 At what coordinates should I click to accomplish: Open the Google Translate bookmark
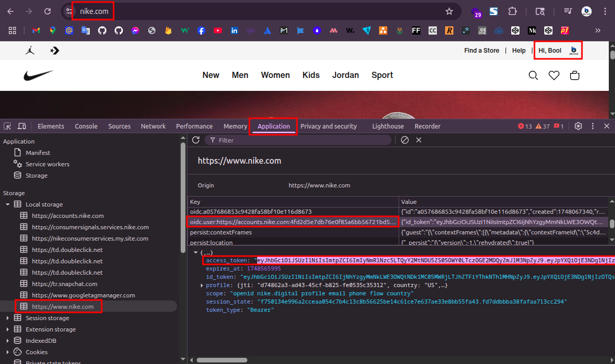tap(86, 30)
